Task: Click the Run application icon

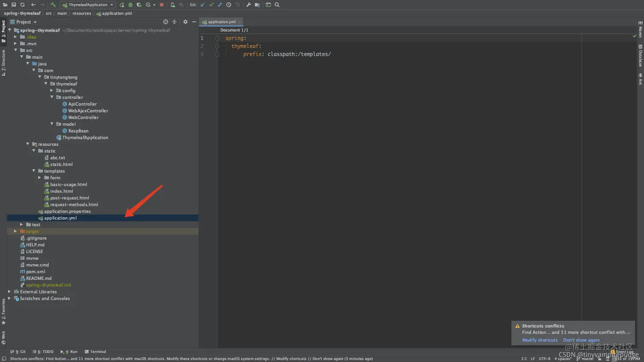Action: [x=122, y=5]
